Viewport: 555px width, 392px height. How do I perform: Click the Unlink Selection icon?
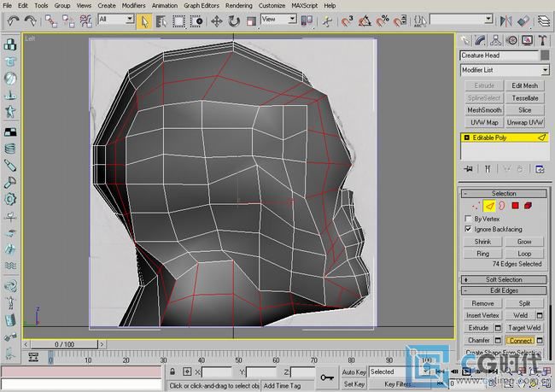pyautogui.click(x=68, y=21)
